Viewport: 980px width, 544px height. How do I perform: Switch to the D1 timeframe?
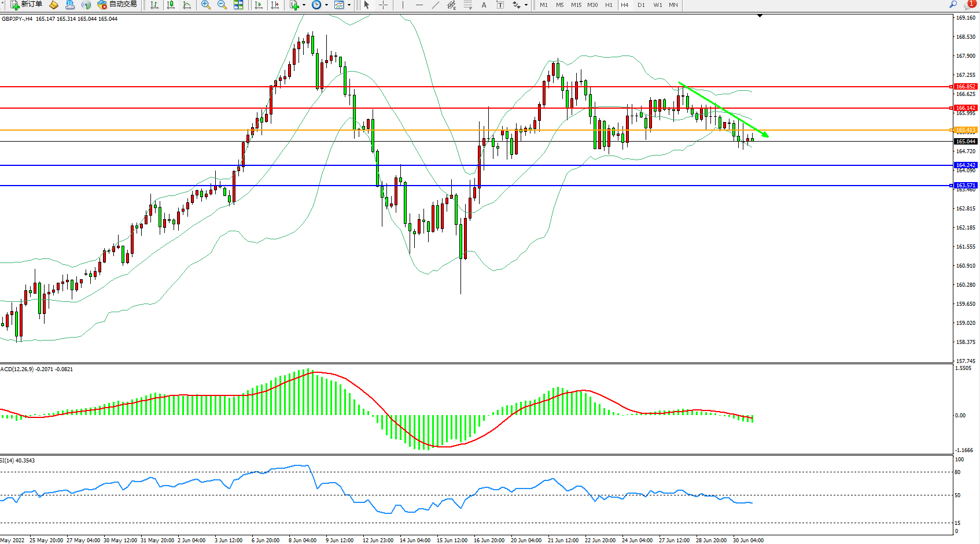(641, 5)
